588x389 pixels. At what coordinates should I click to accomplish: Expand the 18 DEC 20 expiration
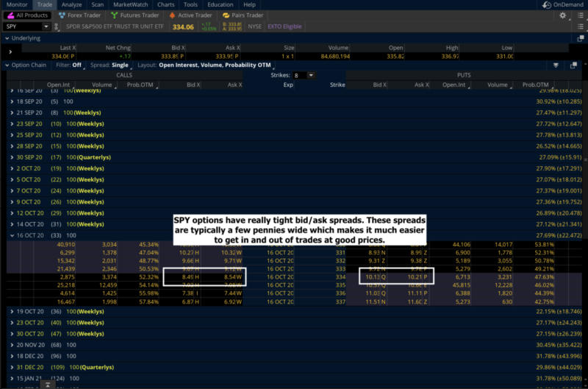click(12, 357)
